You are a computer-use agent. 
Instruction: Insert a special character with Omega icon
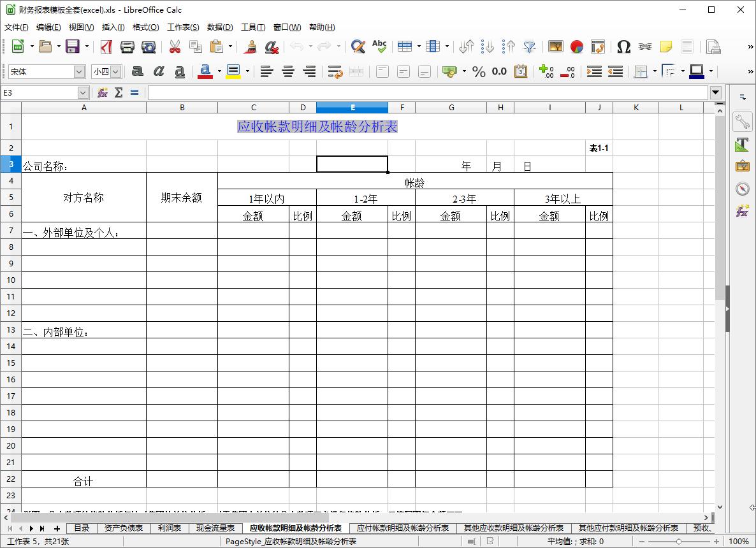pyautogui.click(x=623, y=47)
